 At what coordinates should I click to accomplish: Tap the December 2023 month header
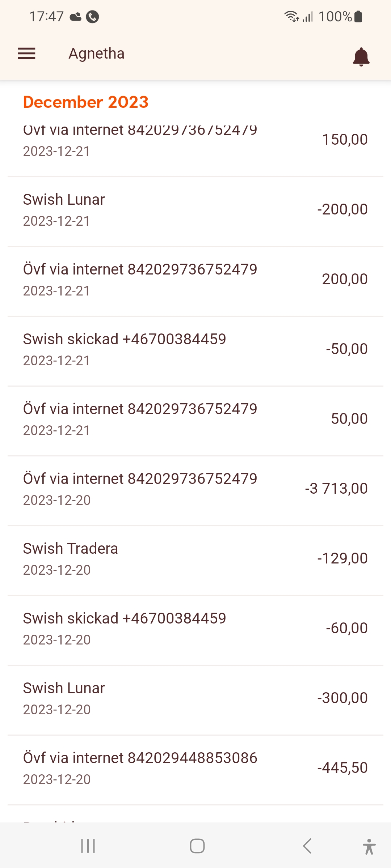tap(86, 102)
